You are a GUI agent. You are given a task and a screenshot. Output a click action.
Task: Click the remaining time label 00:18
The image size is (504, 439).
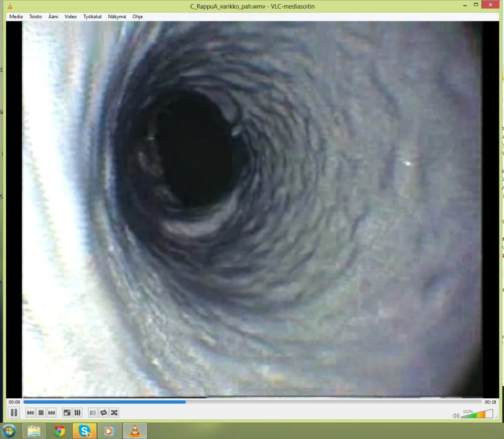click(490, 402)
